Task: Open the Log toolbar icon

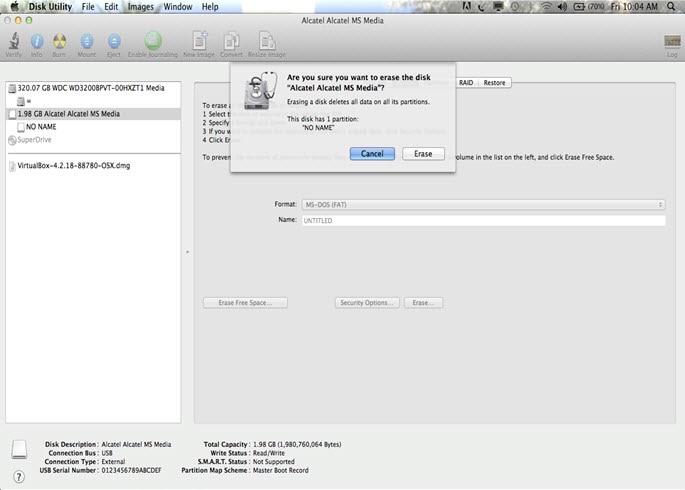Action: [672, 41]
